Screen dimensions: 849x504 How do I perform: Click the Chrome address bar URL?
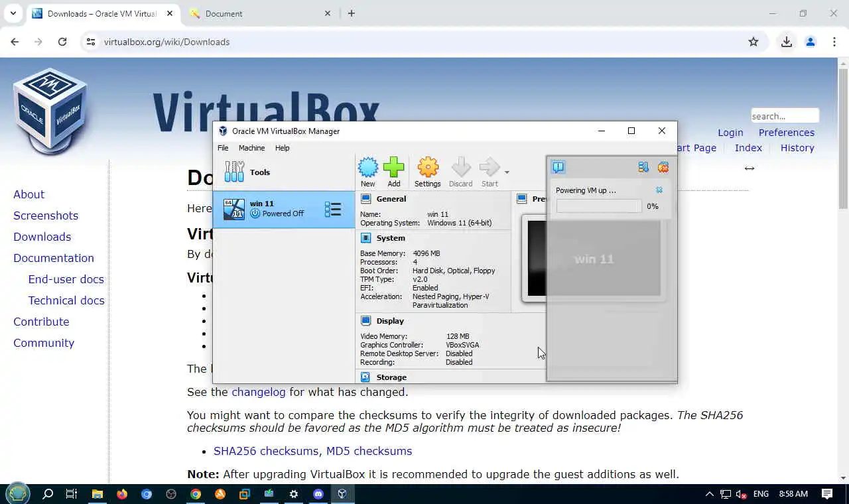point(166,42)
